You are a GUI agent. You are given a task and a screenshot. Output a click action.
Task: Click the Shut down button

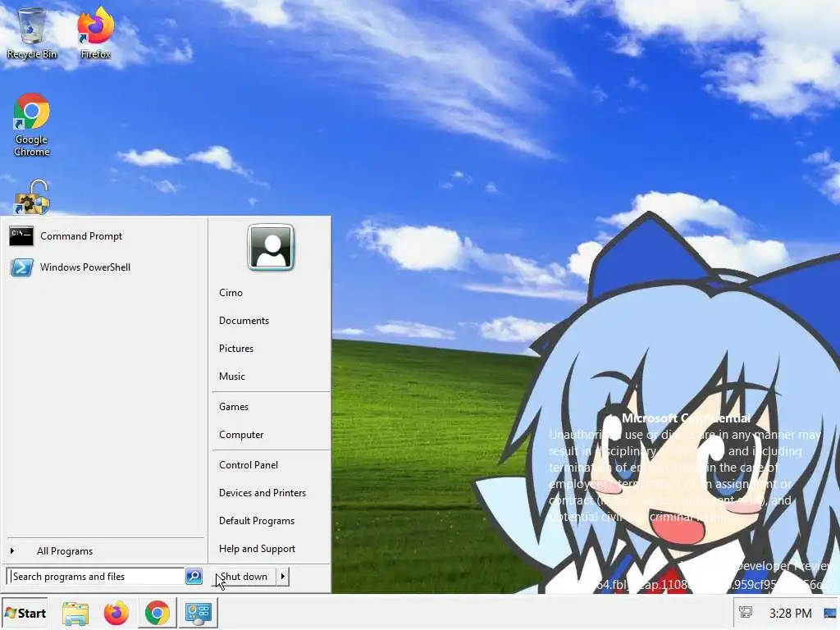click(244, 577)
